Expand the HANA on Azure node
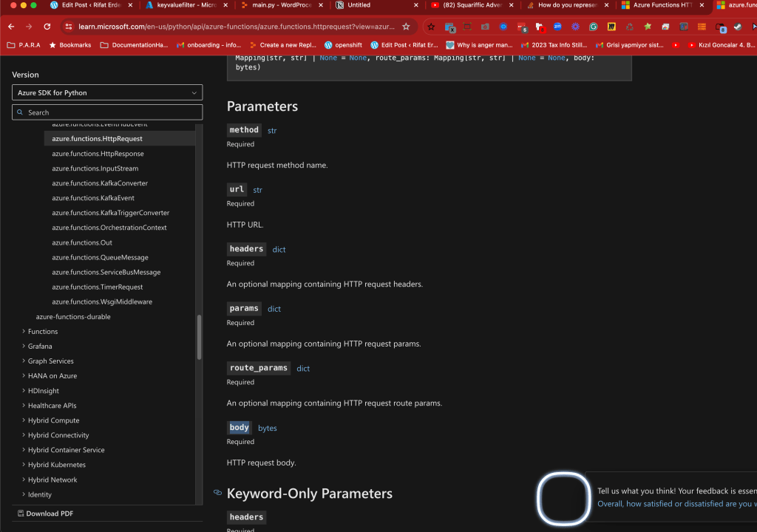 point(24,375)
